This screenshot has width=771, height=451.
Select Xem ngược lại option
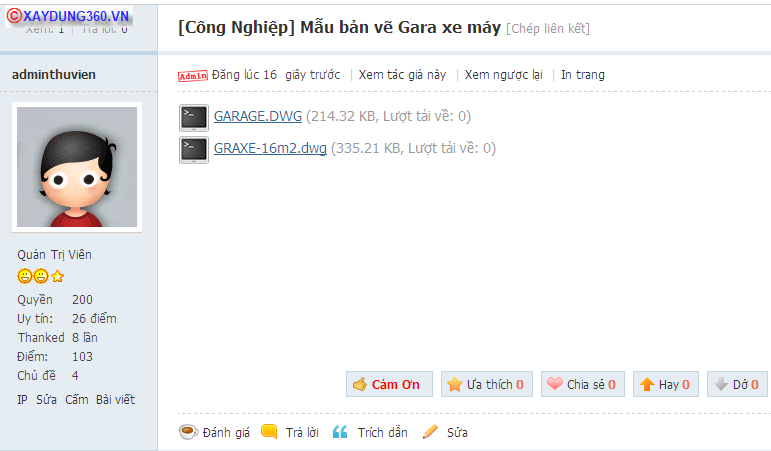tap(504, 75)
